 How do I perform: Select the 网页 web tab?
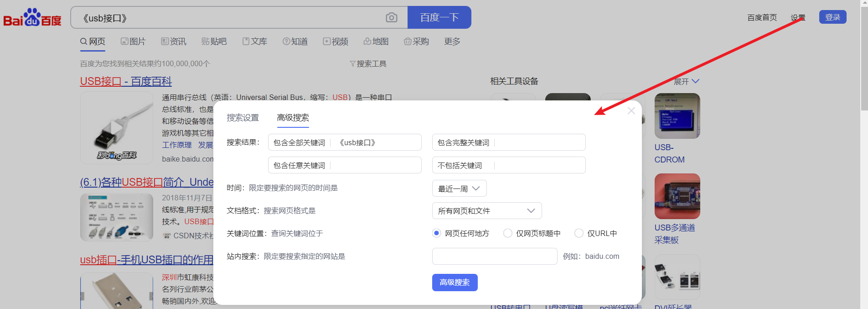click(93, 42)
